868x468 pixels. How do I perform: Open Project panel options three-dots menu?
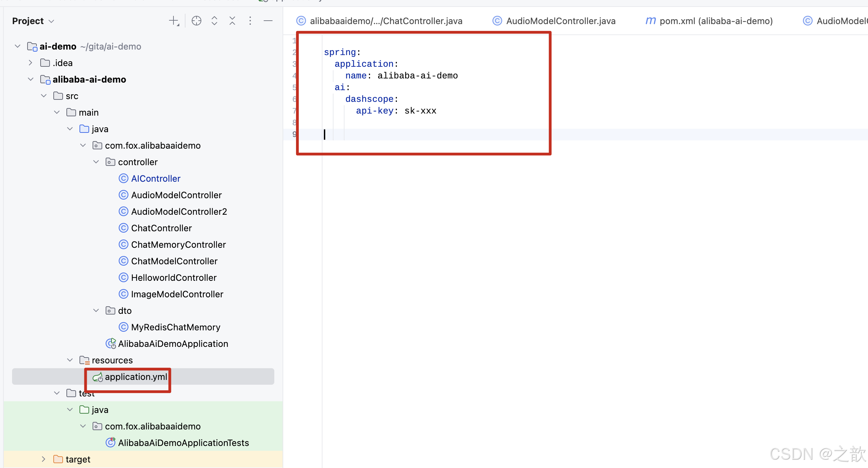tap(250, 21)
